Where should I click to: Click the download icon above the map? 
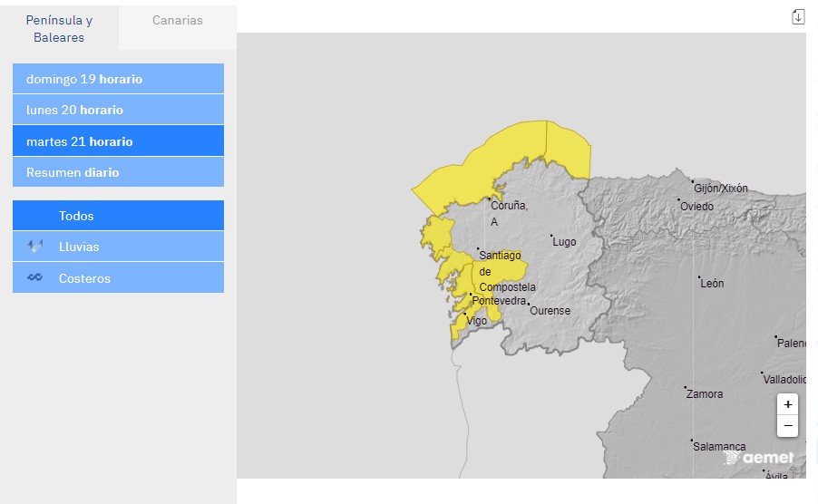point(798,16)
